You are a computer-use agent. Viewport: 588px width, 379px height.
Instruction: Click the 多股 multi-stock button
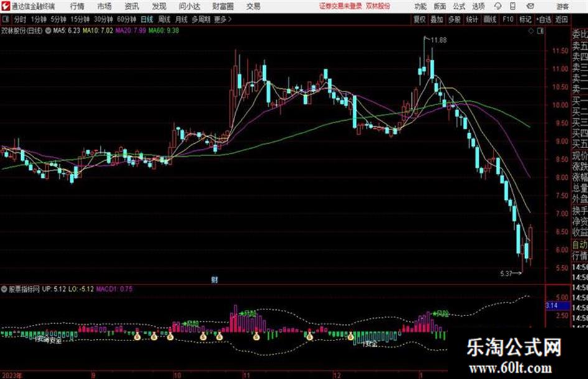coord(454,19)
